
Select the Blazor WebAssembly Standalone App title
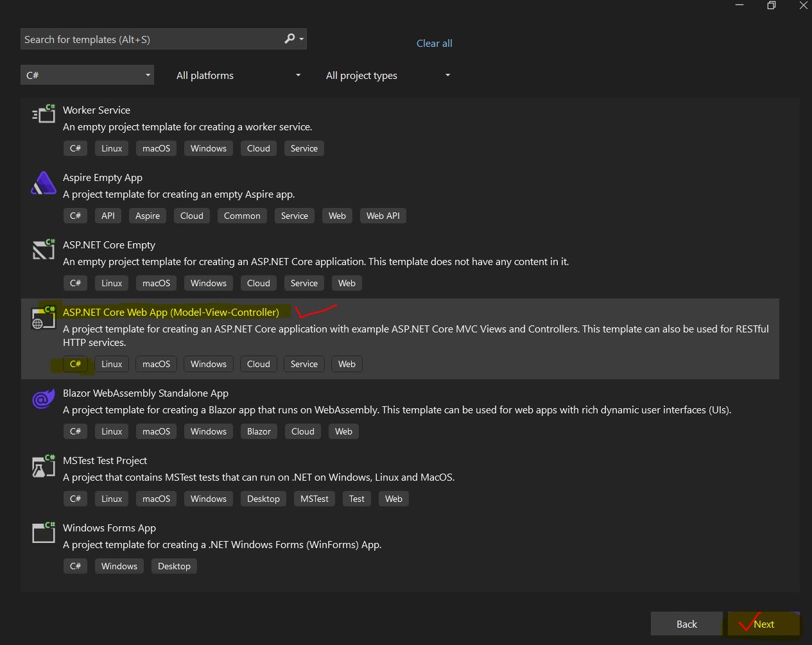146,393
